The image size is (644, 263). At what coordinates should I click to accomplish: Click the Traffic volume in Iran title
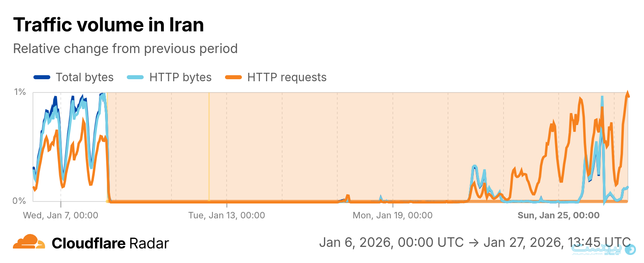109,25
